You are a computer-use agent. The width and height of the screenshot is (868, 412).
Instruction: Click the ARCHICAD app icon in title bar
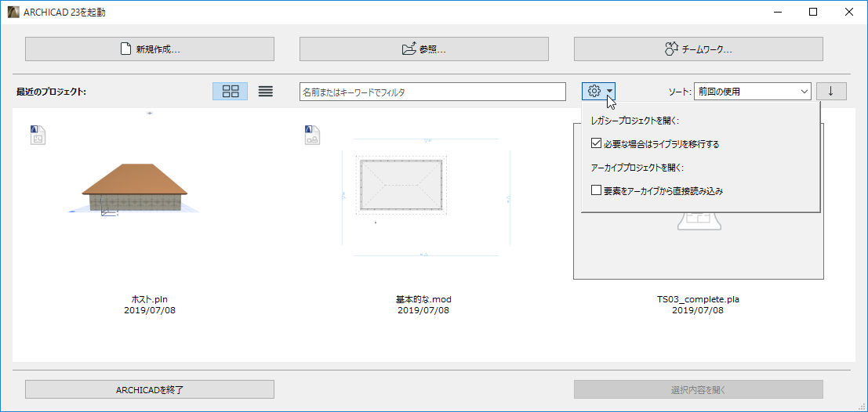[x=13, y=12]
